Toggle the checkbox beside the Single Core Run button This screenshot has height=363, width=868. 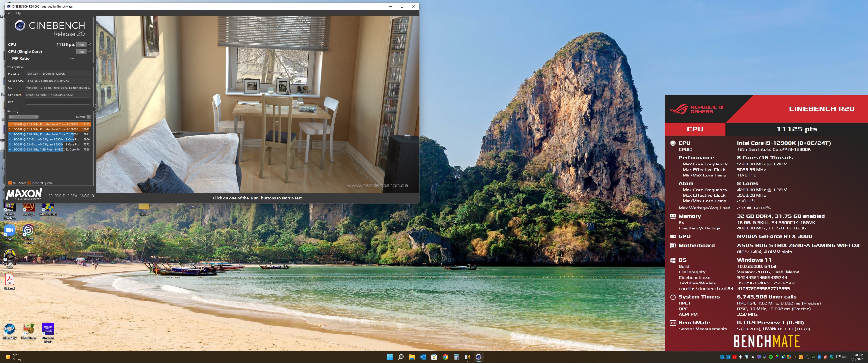coord(90,51)
